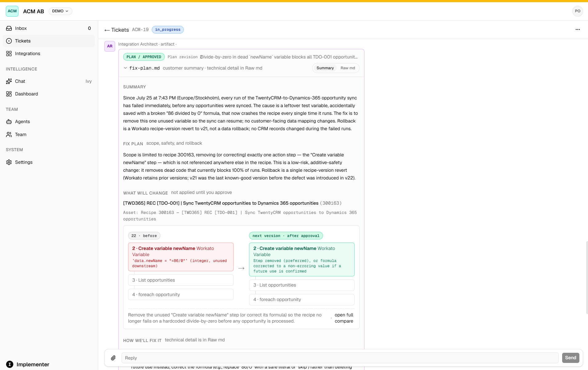Focus the Reply input field

[x=340, y=358]
